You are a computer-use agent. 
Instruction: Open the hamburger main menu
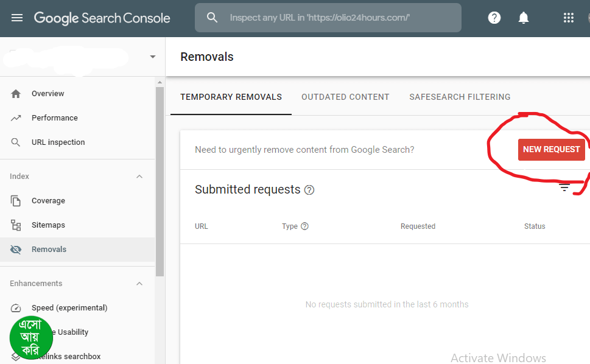17,18
